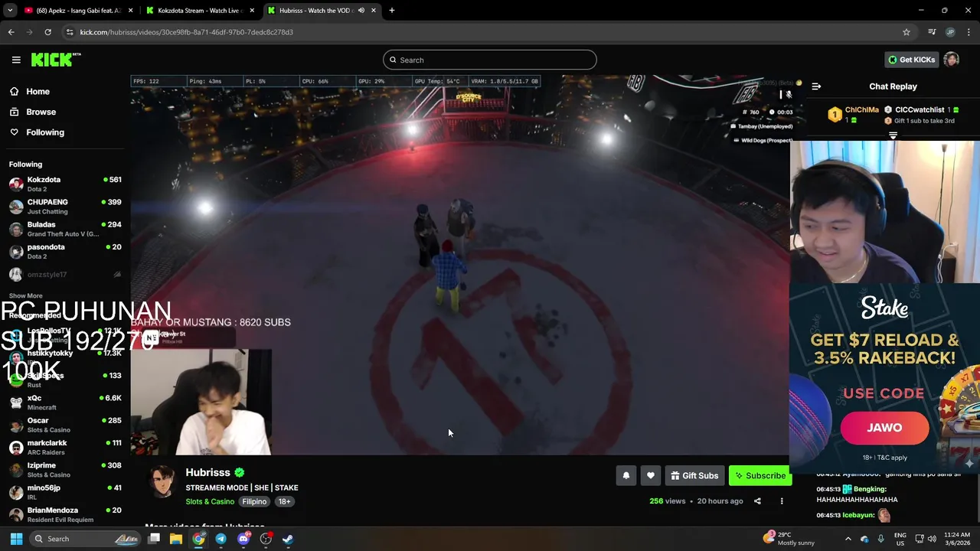Open a new browser tab

[x=392, y=11]
